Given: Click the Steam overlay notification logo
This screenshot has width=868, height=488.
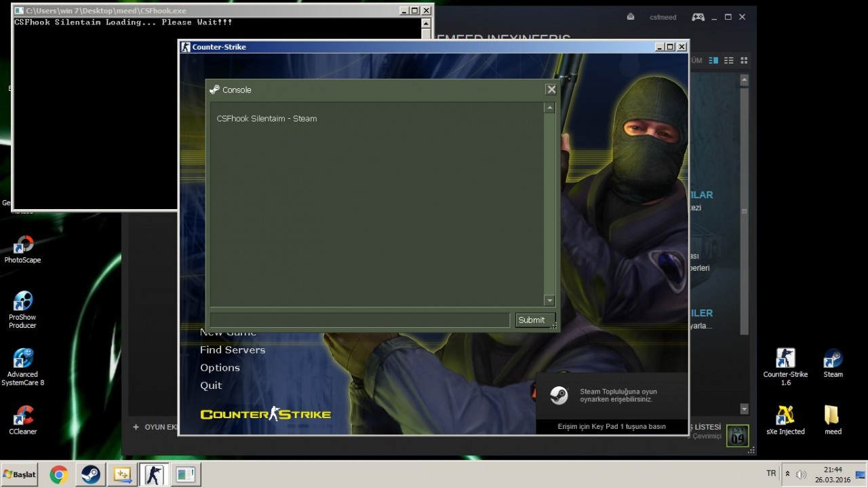Looking at the screenshot, I should 559,396.
